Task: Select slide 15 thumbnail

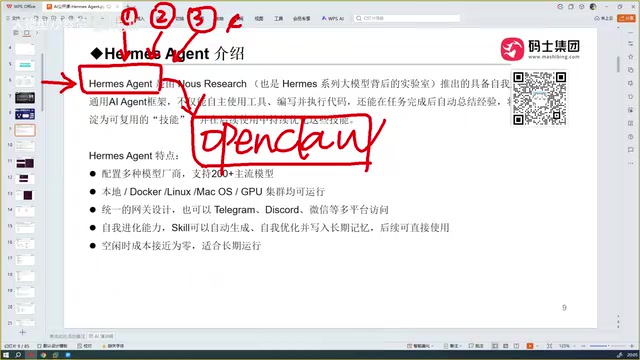Action: click(x=25, y=227)
